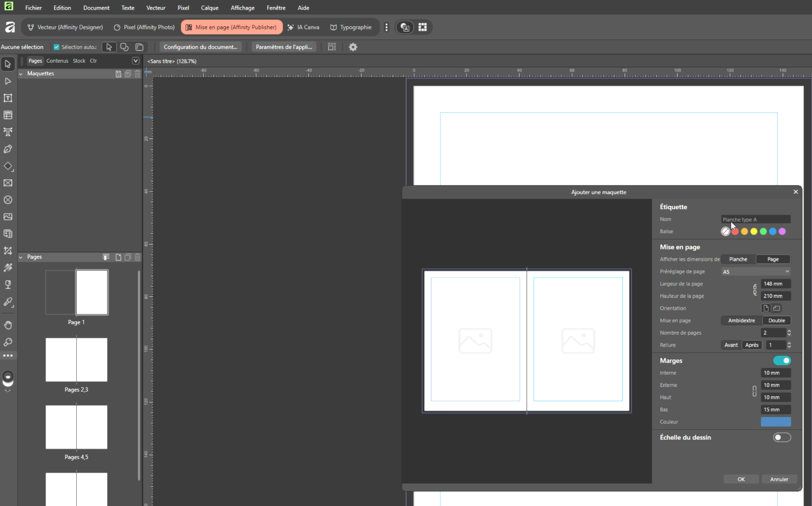The width and height of the screenshot is (812, 506).
Task: Click the page width/height chain link icon
Action: [x=755, y=290]
